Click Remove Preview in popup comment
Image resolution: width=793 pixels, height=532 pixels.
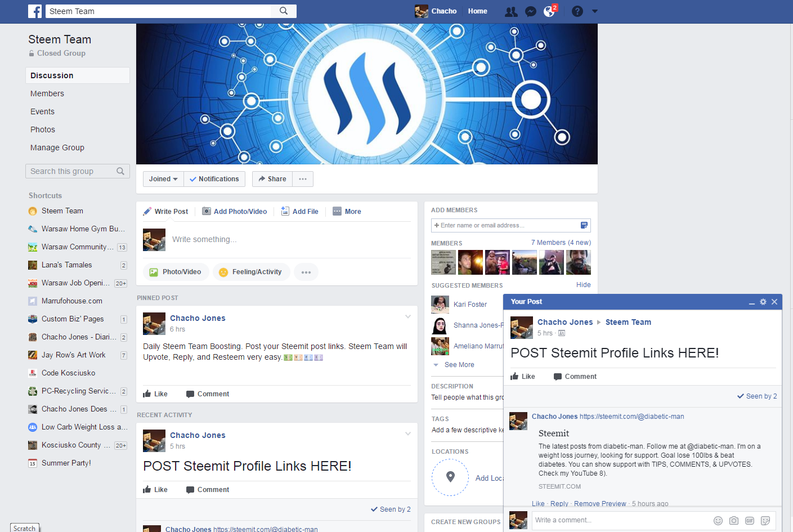600,504
